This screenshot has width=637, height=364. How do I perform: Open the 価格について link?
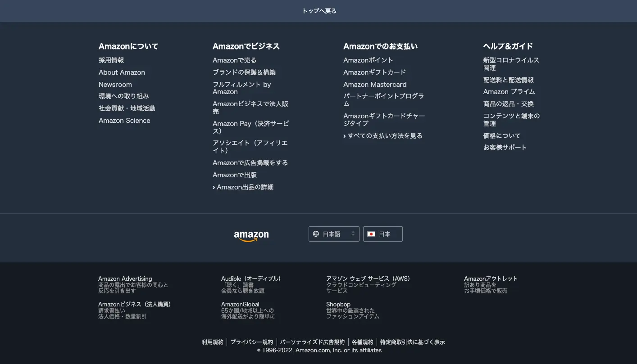502,136
